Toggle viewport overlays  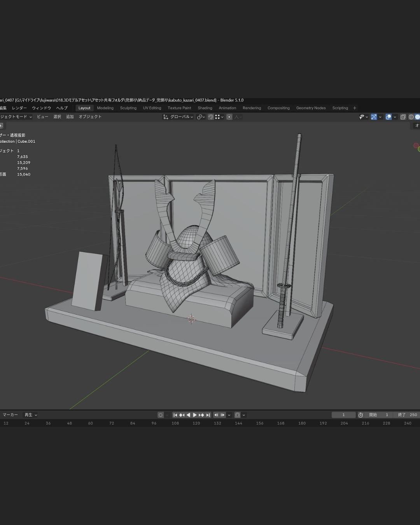pos(388,117)
